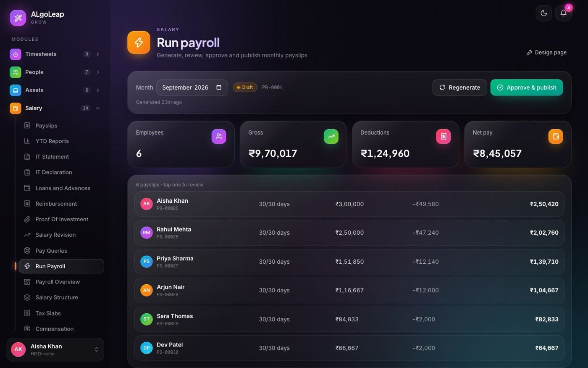Open notifications bell icon
Image resolution: width=588 pixels, height=368 pixels.
[x=563, y=13]
